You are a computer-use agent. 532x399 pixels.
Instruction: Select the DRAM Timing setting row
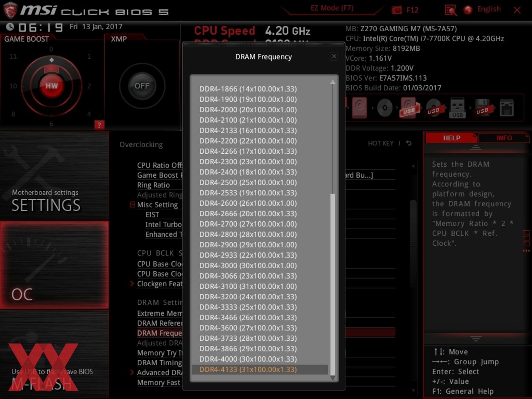click(160, 363)
